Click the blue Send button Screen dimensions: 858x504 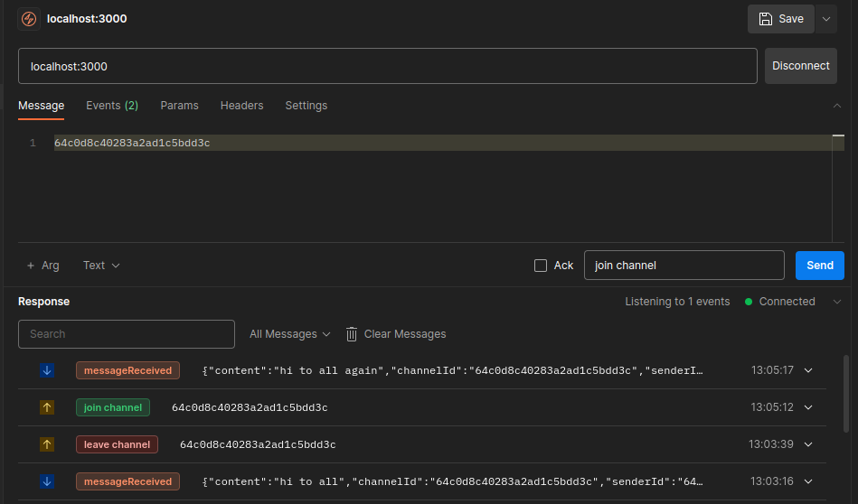tap(820, 266)
